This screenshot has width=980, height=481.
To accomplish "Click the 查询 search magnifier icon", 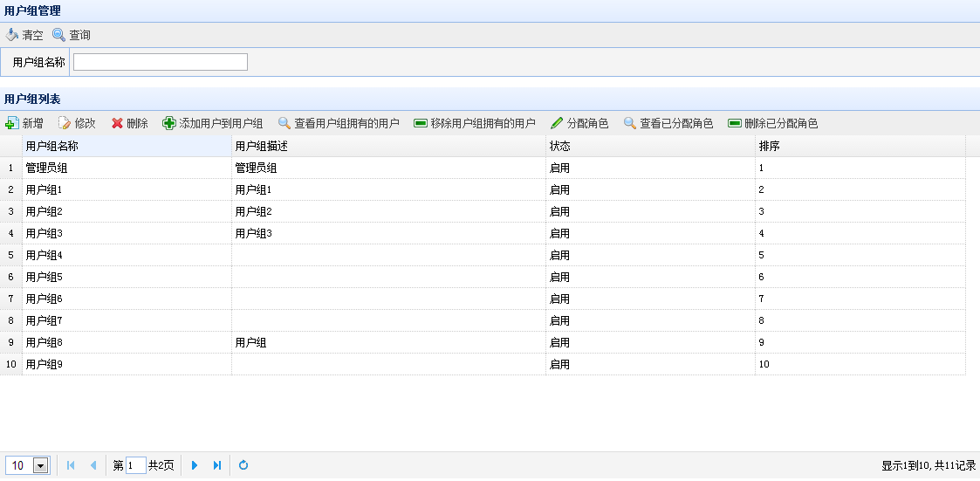I will tap(58, 35).
